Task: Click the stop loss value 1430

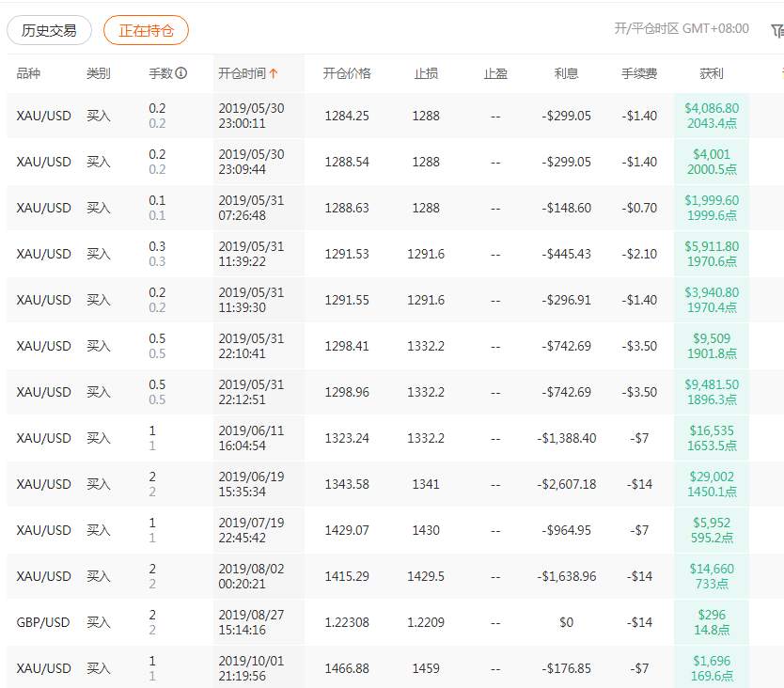Action: coord(426,530)
